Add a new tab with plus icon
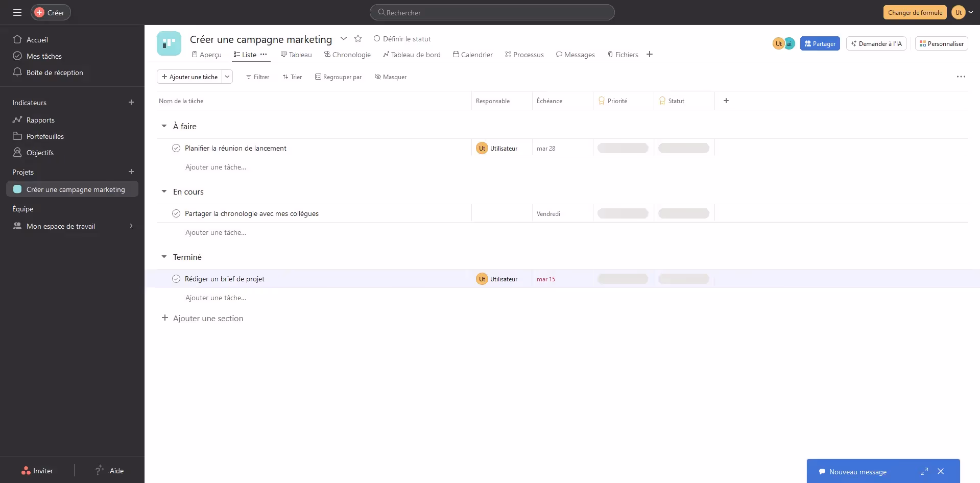This screenshot has height=483, width=980. (650, 55)
